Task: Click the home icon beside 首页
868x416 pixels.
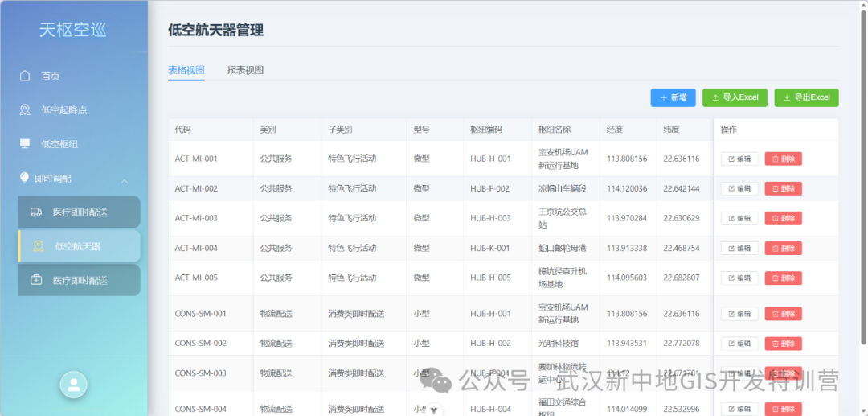Action: [x=25, y=76]
